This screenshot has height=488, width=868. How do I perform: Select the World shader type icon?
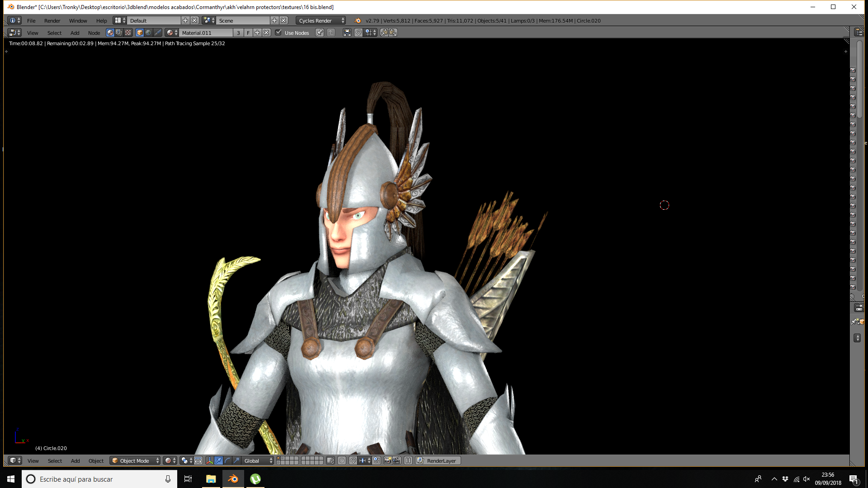coord(148,33)
